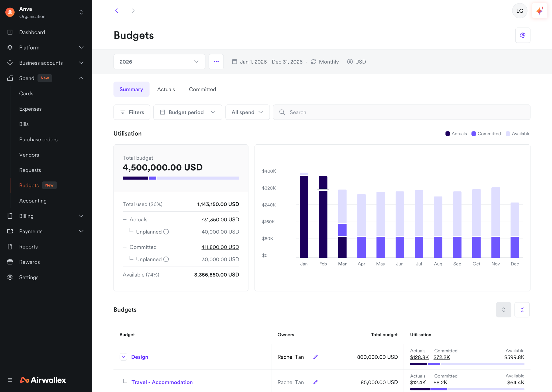
Task: Toggle the Available legend item
Action: (518, 134)
